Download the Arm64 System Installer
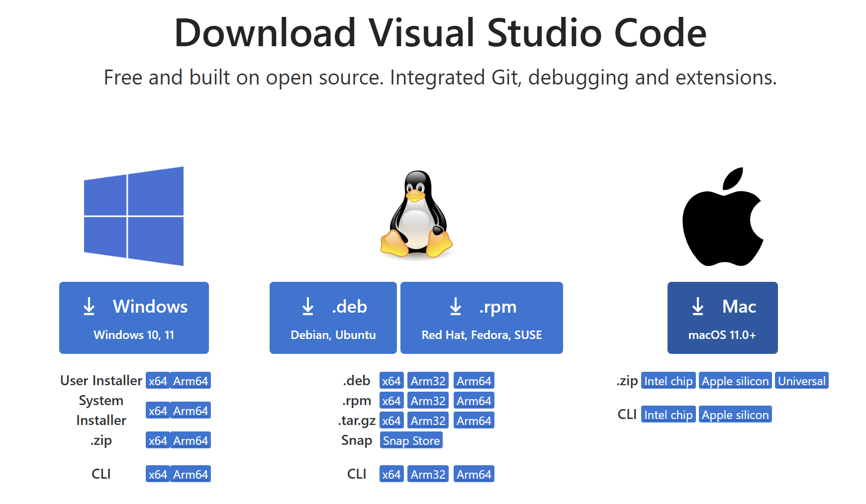The image size is (866, 504). click(191, 410)
